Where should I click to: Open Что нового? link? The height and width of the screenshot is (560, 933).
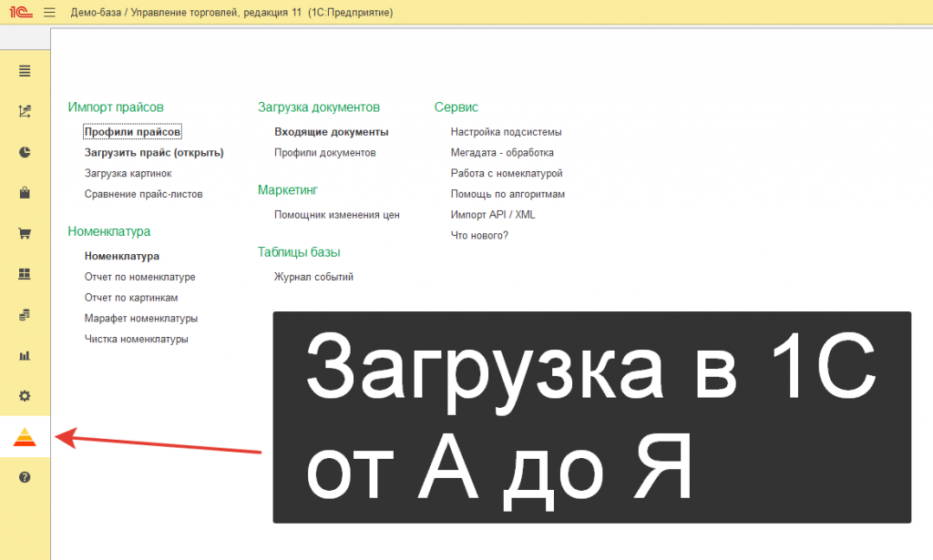479,236
